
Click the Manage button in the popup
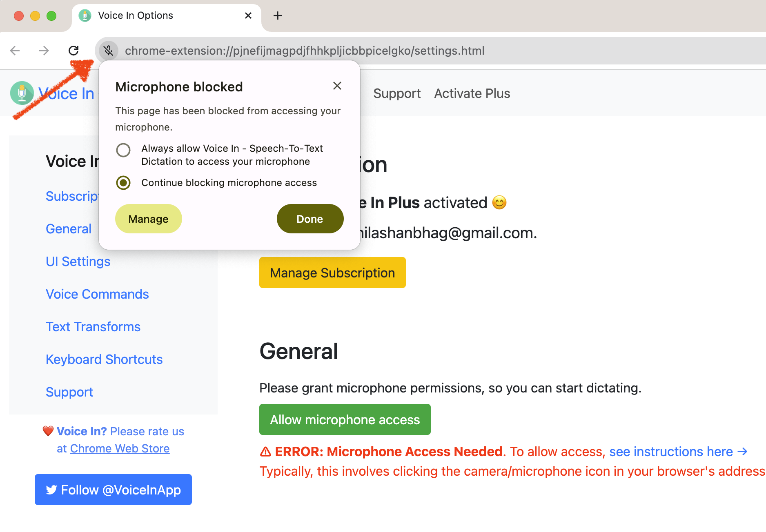pos(148,219)
